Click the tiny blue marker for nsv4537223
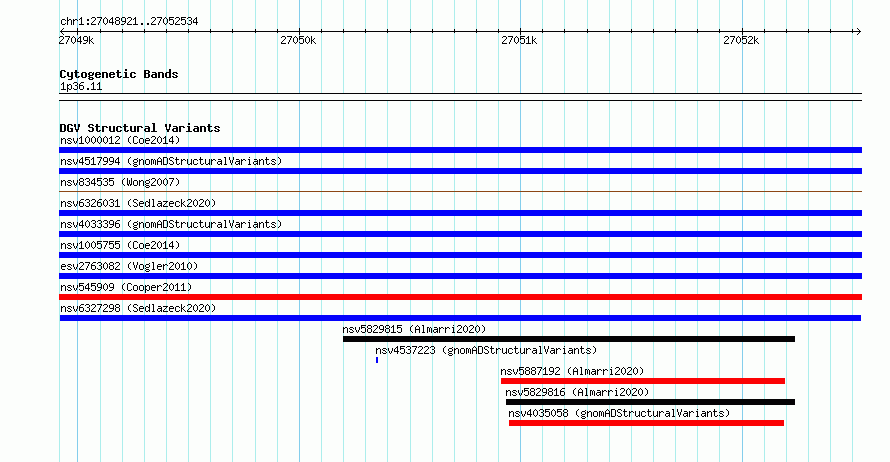 click(377, 360)
